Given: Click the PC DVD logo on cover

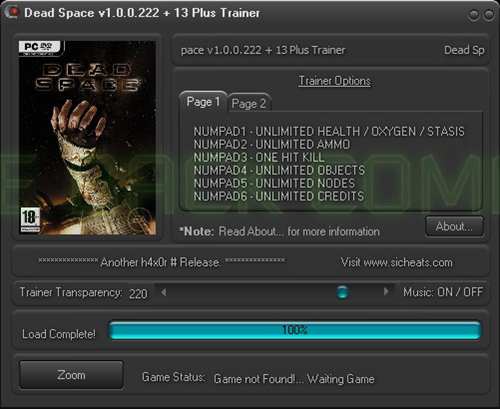Looking at the screenshot, I should 41,48.
